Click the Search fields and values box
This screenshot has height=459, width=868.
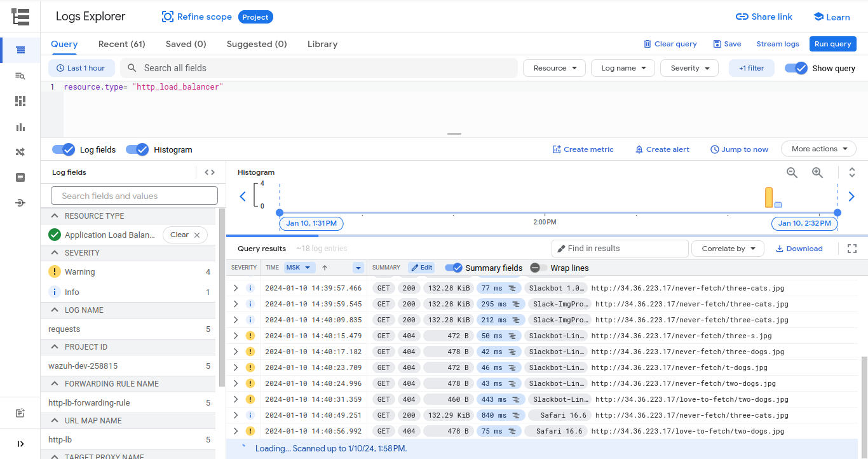coord(133,195)
